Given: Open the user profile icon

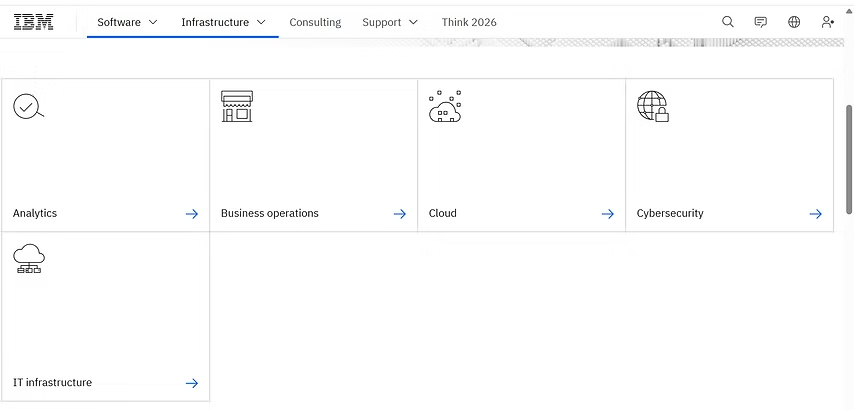Looking at the screenshot, I should (828, 22).
